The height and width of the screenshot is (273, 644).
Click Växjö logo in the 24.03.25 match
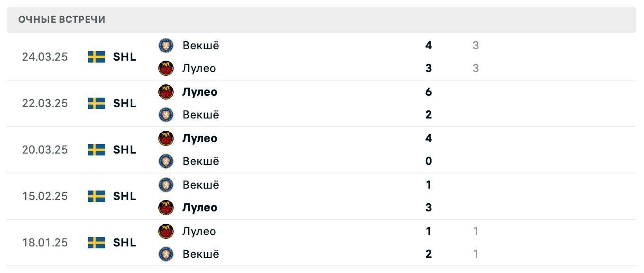(166, 45)
